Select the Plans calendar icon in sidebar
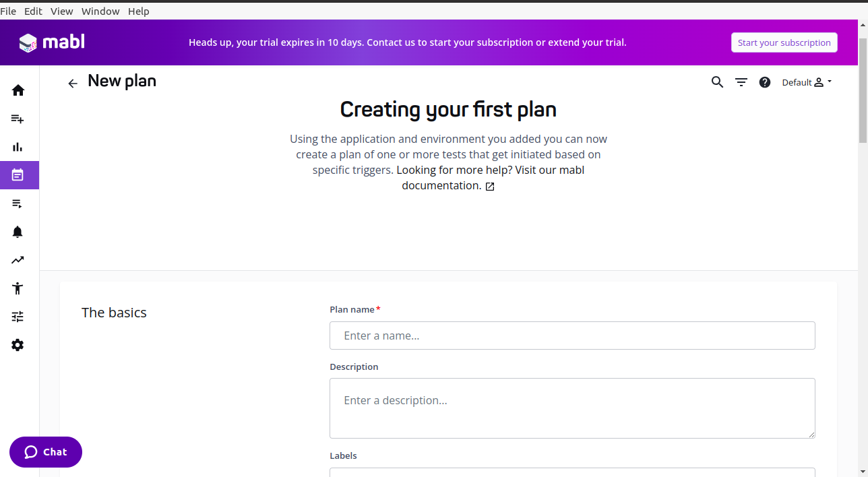This screenshot has height=477, width=868. click(18, 175)
